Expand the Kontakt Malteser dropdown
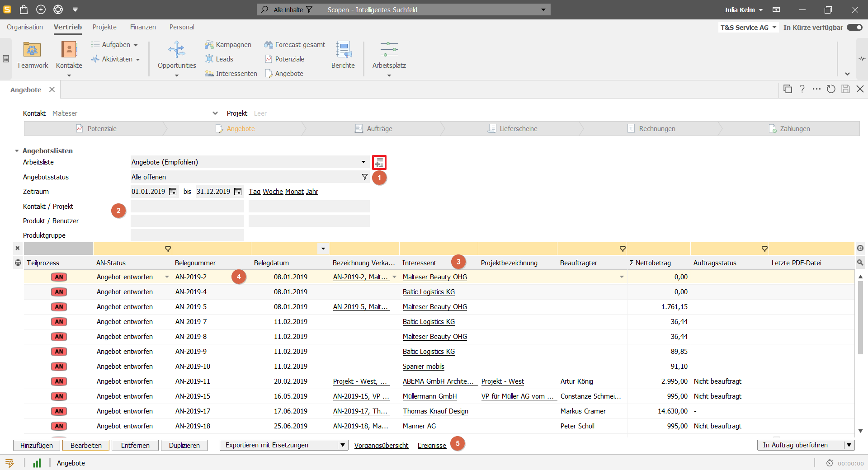The width and height of the screenshot is (868, 470). (215, 113)
